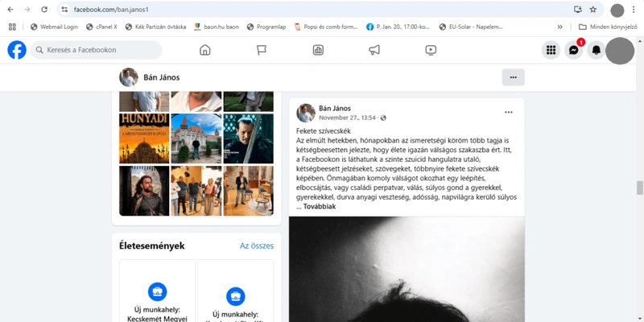Open the Webmail Login bookmark
The image size is (644, 322).
pyautogui.click(x=54, y=27)
